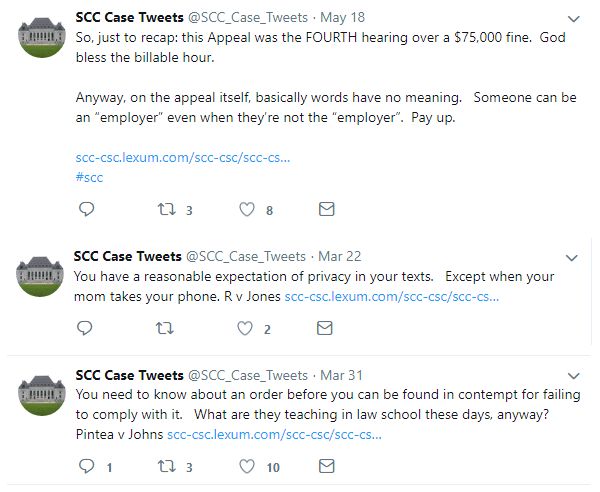Reply to the Pintea v Johns tweet
600x492 pixels.
[x=86, y=466]
